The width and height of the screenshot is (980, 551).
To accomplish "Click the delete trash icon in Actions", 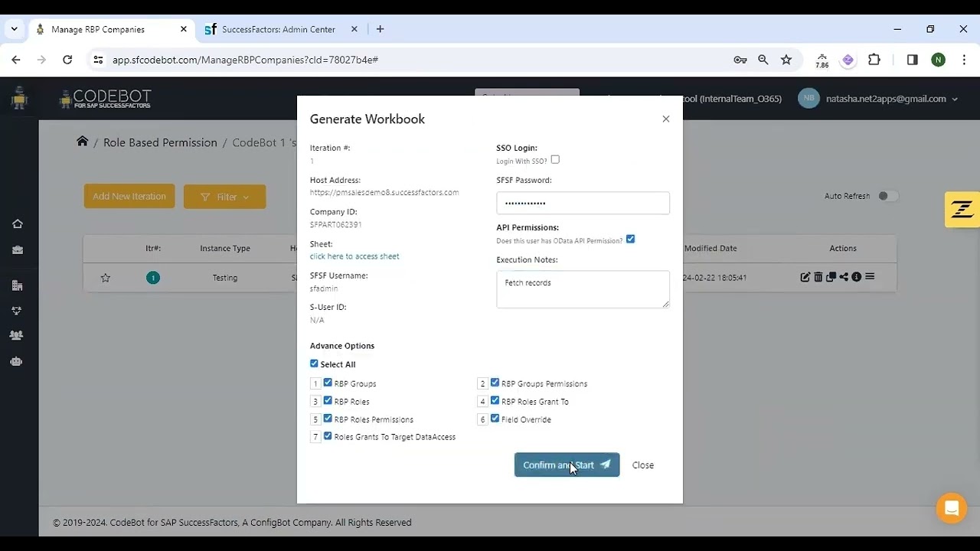I will click(x=818, y=277).
